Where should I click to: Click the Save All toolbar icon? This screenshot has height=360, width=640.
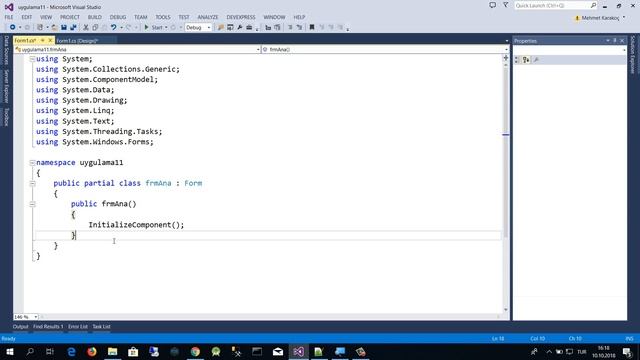[73, 27]
